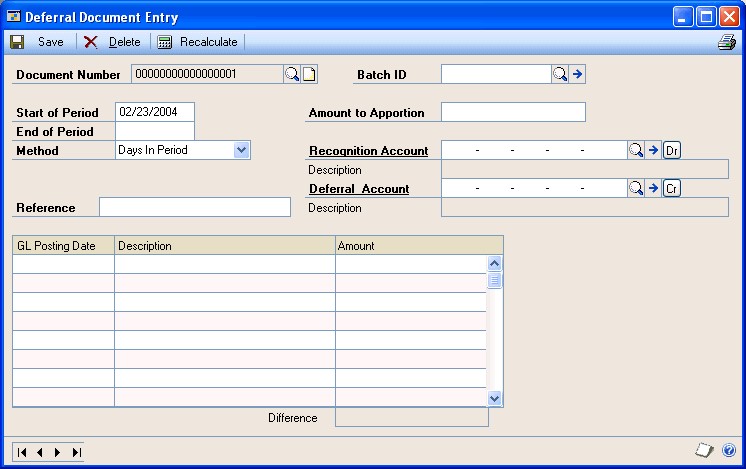
Task: Click the printer icon
Action: pos(727,42)
